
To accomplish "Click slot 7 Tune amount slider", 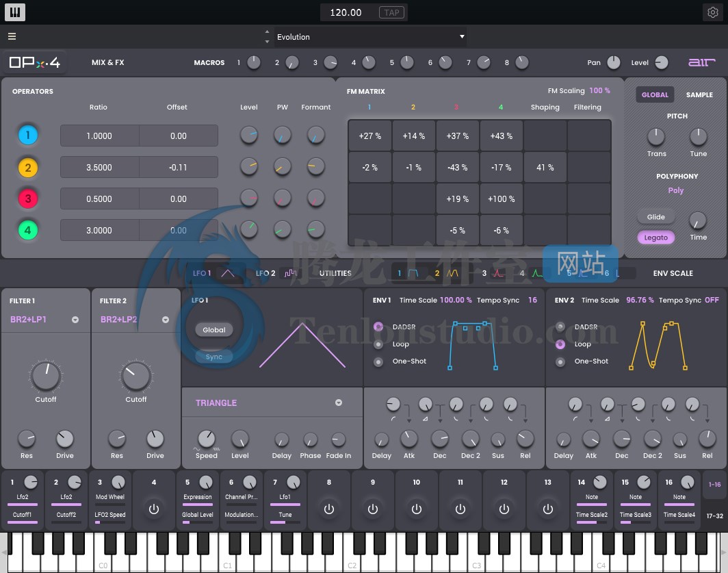I will (x=285, y=522).
